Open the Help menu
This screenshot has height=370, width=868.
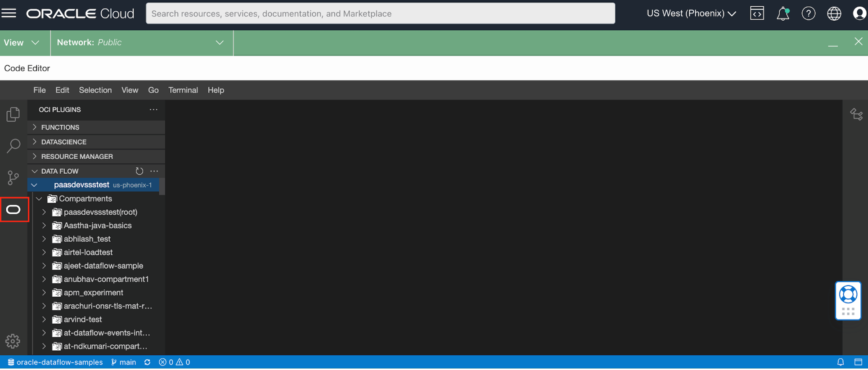(x=216, y=90)
